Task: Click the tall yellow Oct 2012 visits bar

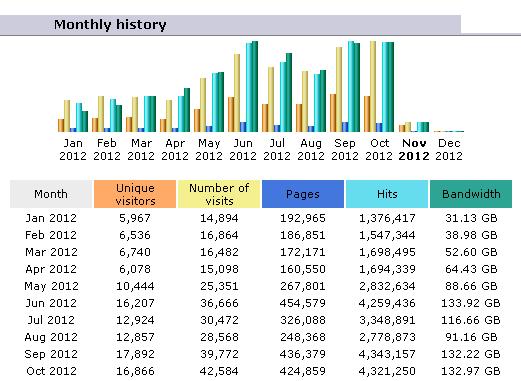Action: 373,86
